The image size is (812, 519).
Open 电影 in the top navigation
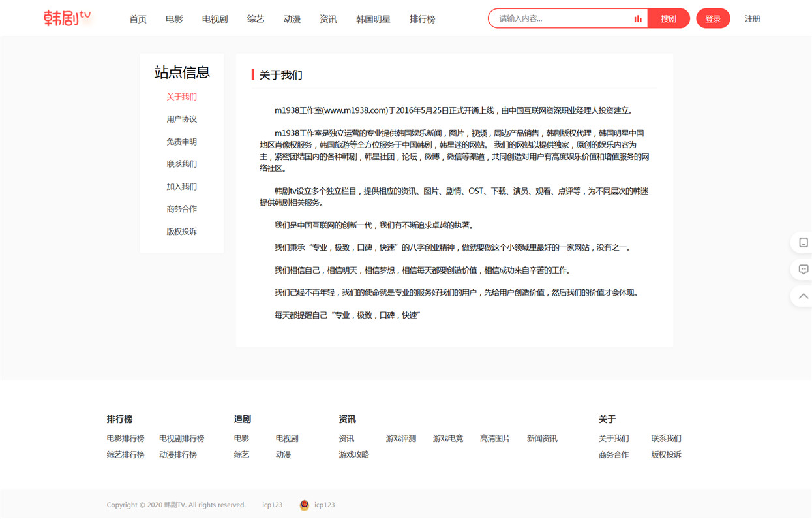point(174,19)
